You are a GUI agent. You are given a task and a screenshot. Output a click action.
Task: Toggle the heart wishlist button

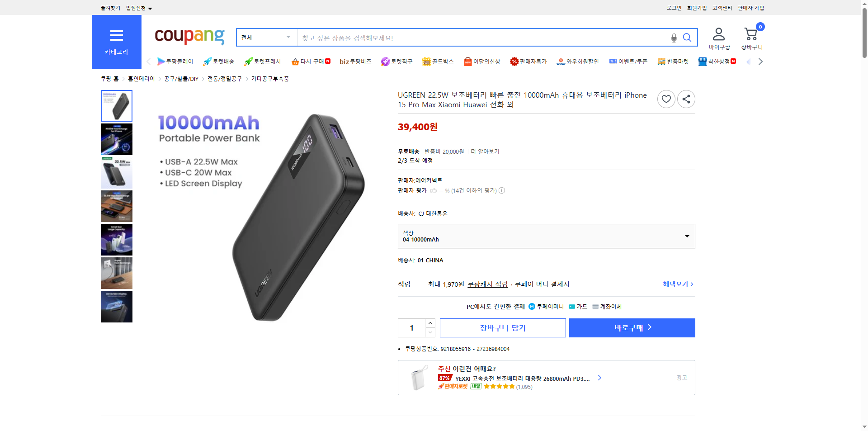click(666, 99)
